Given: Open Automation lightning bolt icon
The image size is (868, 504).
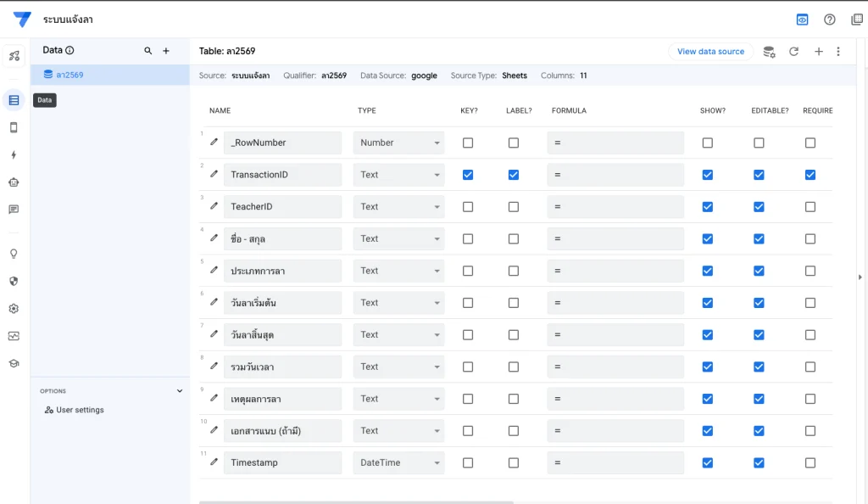Looking at the screenshot, I should (x=14, y=155).
